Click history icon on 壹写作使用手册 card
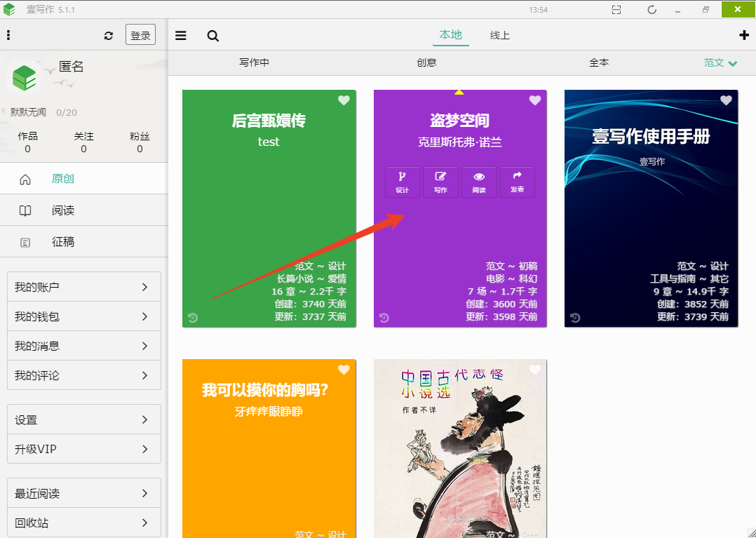This screenshot has height=538, width=756. [x=575, y=318]
